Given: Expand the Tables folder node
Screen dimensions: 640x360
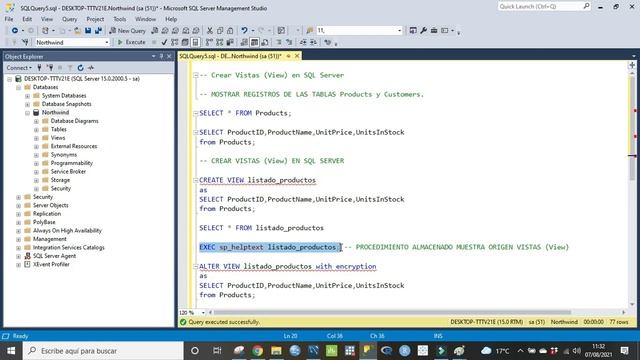Looking at the screenshot, I should point(36,130).
